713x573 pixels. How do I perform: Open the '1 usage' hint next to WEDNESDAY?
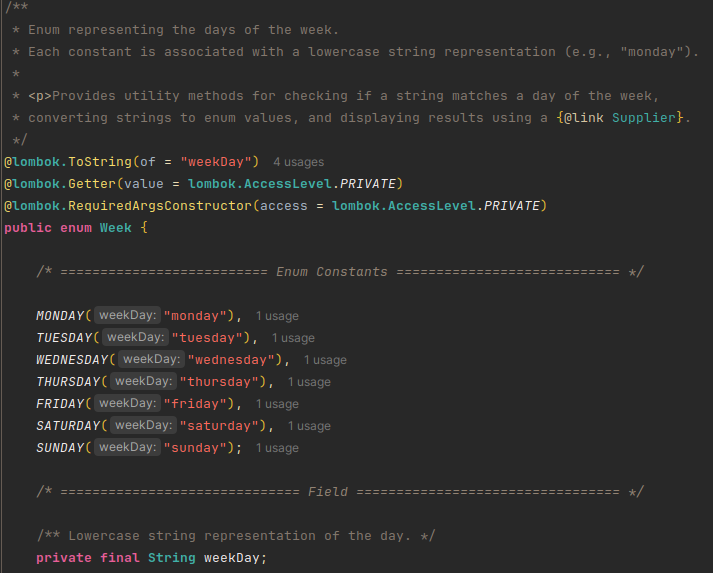coord(325,360)
